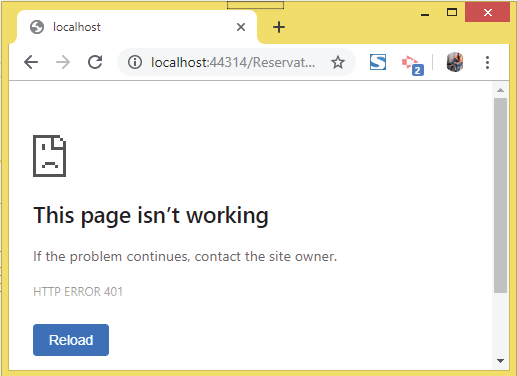Close the localhost tab
517x376 pixels.
click(241, 27)
